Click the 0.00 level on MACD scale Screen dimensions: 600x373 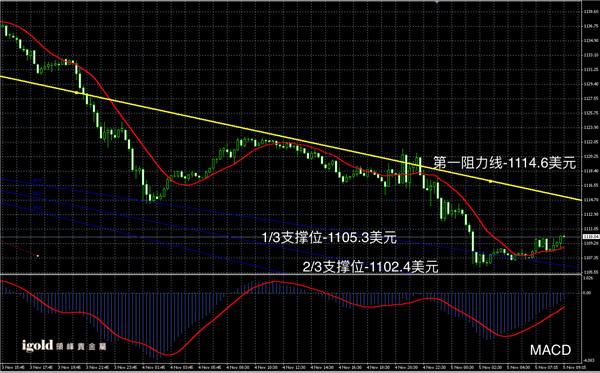coord(587,293)
